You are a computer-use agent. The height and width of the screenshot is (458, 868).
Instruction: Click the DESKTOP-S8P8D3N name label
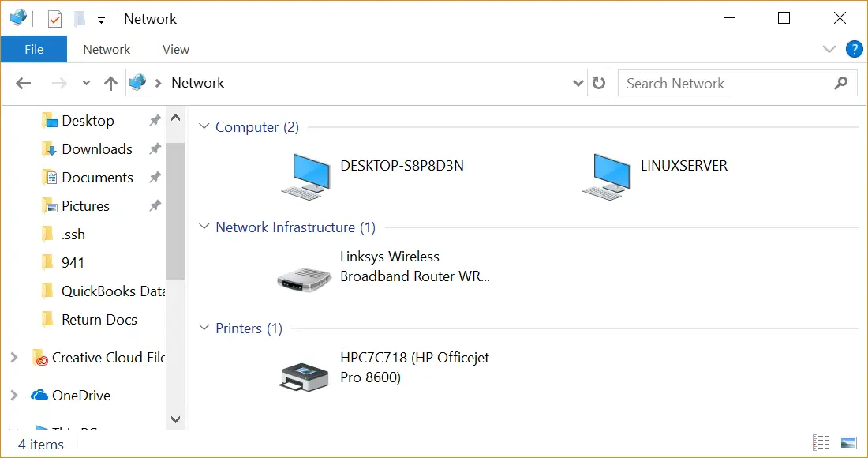click(x=402, y=166)
